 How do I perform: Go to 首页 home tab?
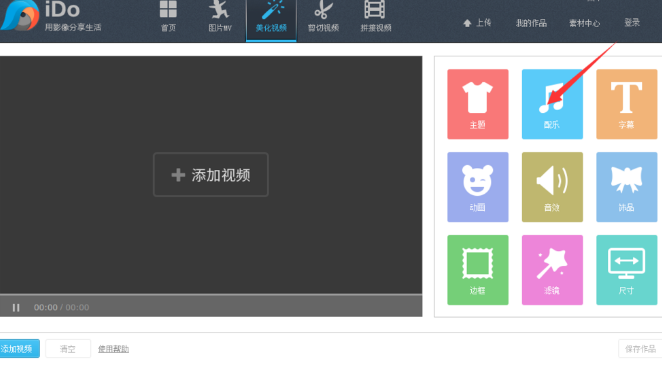[x=168, y=16]
